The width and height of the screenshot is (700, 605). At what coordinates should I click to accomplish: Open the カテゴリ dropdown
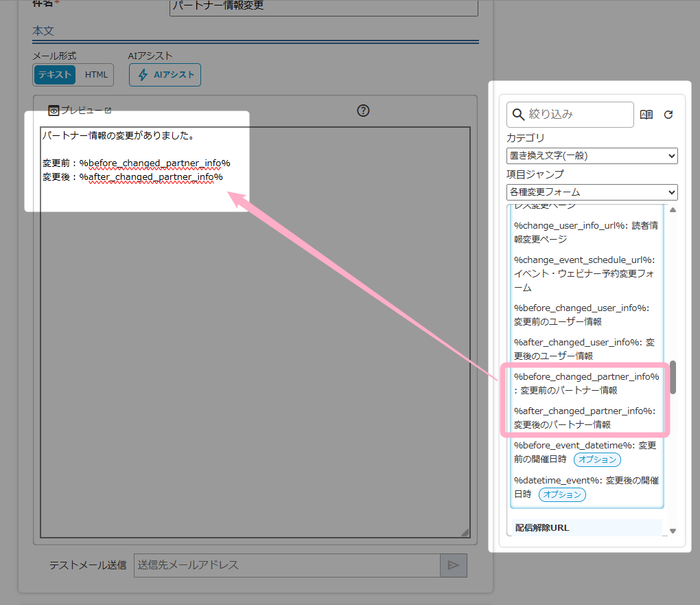coord(592,156)
